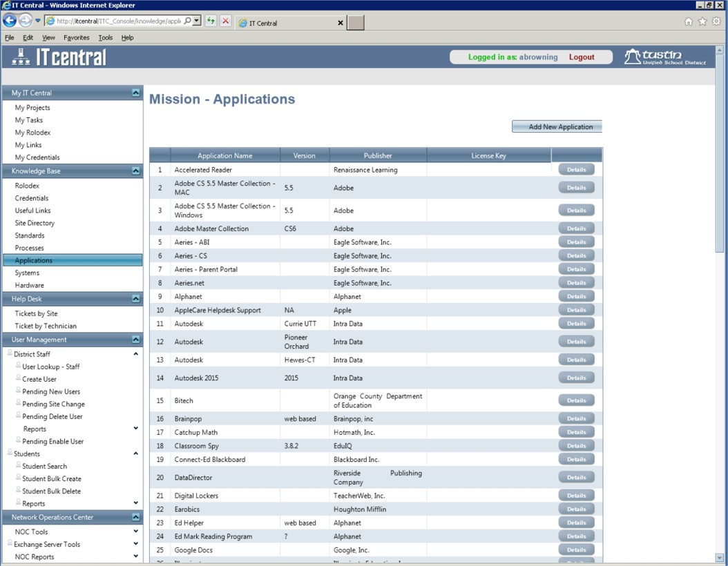The height and width of the screenshot is (566, 728).
Task: Collapse the User Management section
Action: [135, 340]
